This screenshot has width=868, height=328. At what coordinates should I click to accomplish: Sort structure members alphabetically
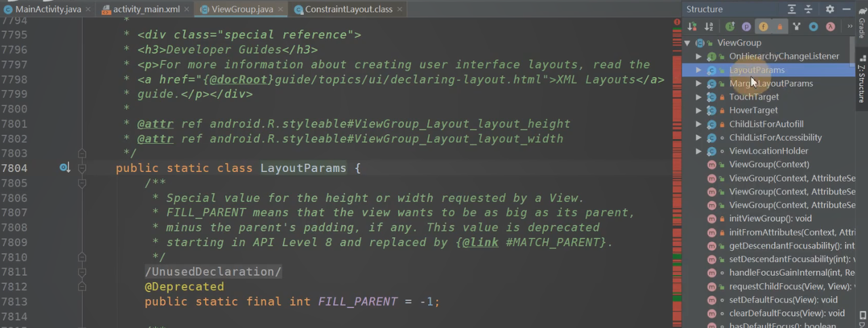coord(709,26)
